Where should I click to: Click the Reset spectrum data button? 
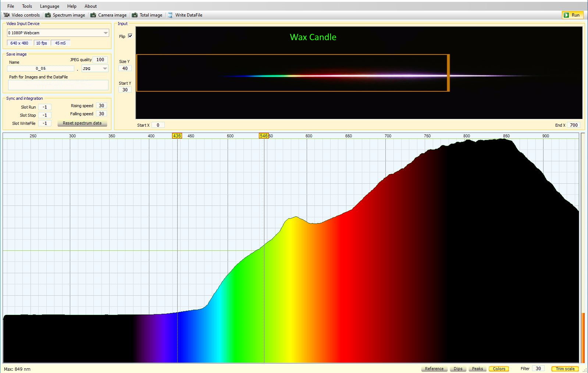[x=82, y=123]
